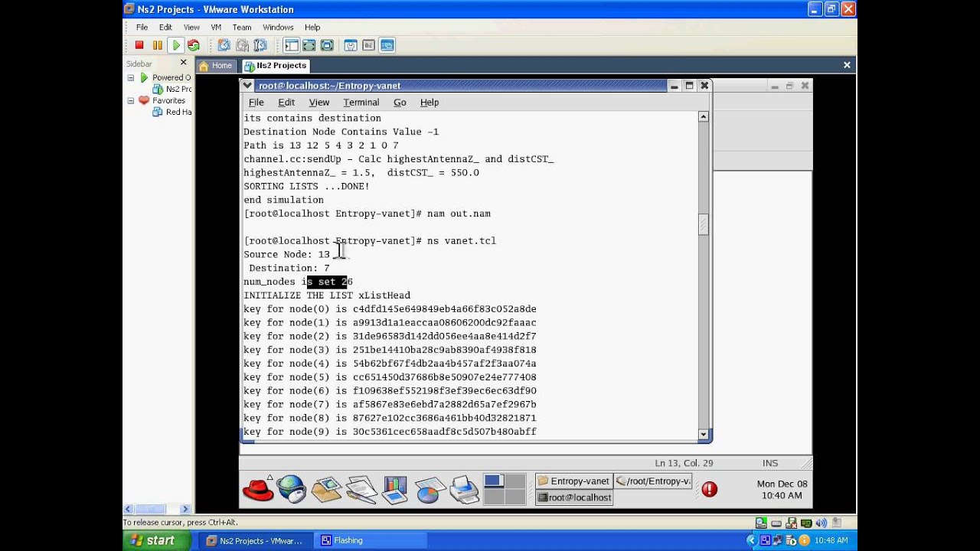This screenshot has width=980, height=551.
Task: Expand hidden Windows tray icons arrow
Action: [751, 540]
